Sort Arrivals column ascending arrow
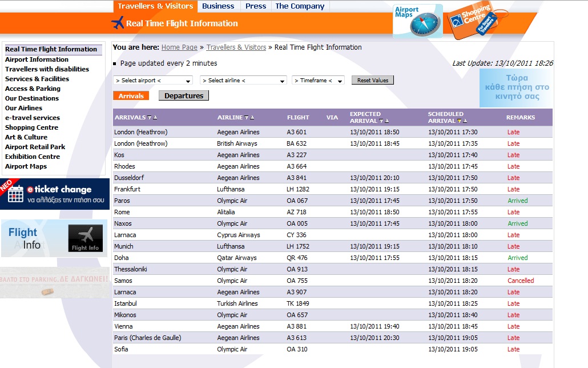This screenshot has width=588, height=368. click(155, 118)
